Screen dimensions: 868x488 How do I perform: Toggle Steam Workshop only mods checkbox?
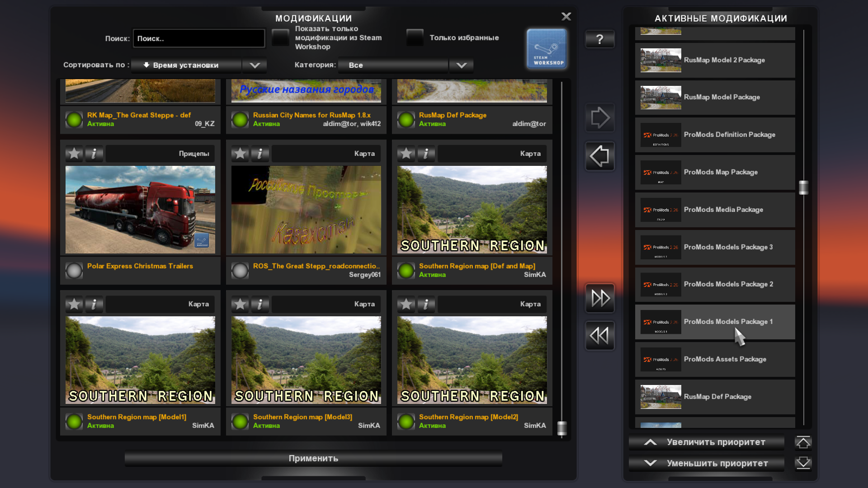280,38
